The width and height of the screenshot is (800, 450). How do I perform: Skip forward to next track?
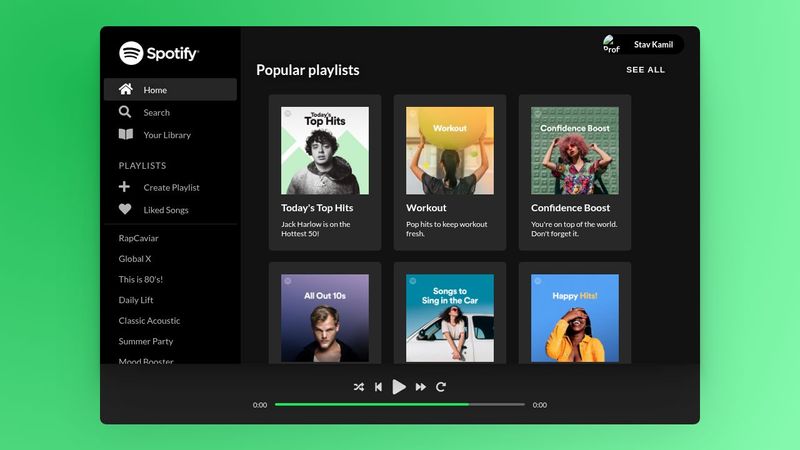[x=420, y=387]
